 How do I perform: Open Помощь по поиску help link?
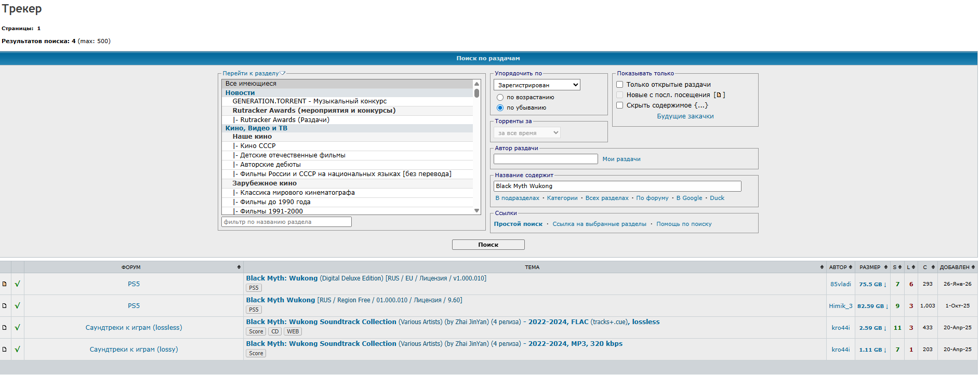pyautogui.click(x=684, y=224)
